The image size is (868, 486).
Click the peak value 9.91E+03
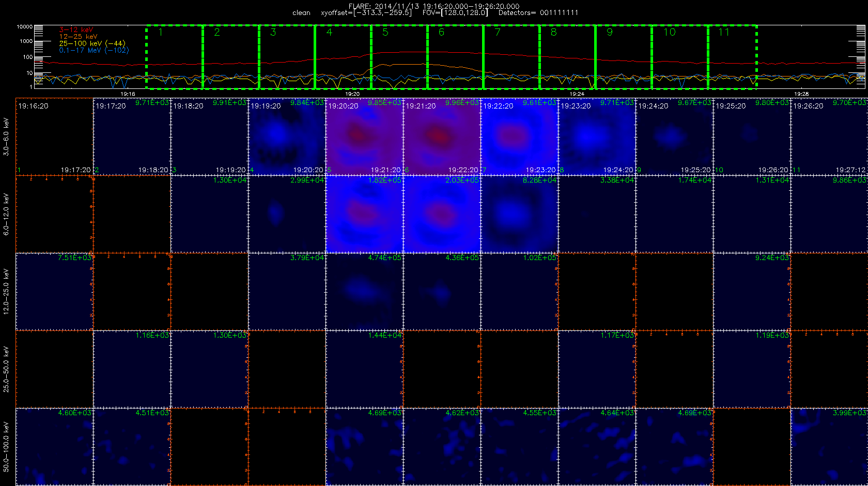[x=229, y=103]
